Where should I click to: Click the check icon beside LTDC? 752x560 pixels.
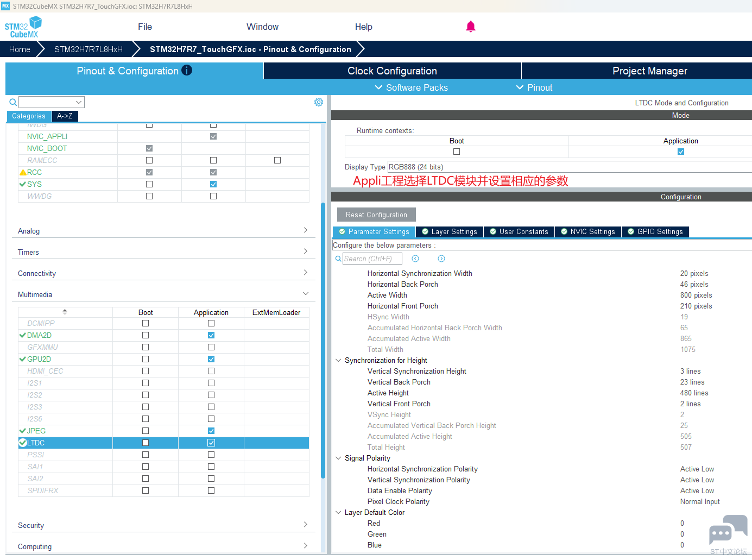23,443
